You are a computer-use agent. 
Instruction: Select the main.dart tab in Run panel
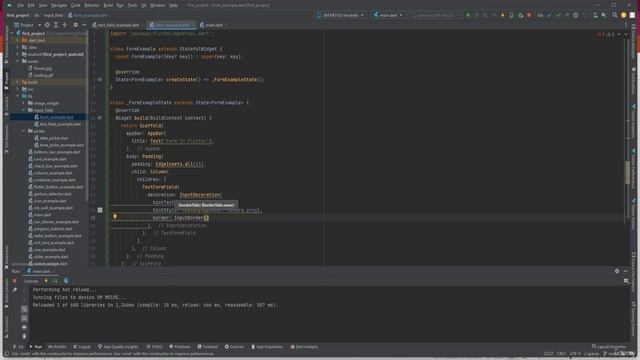point(39,271)
